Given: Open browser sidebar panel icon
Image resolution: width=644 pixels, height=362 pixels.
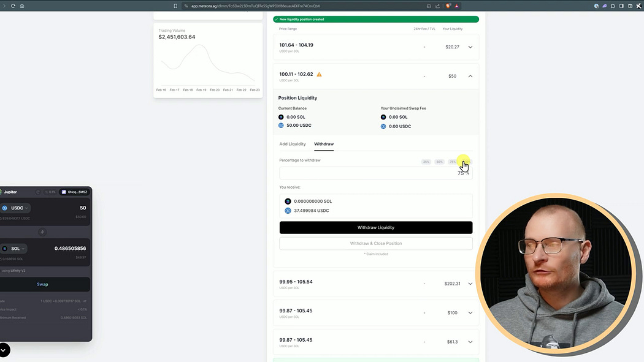Looking at the screenshot, I should click(621, 6).
